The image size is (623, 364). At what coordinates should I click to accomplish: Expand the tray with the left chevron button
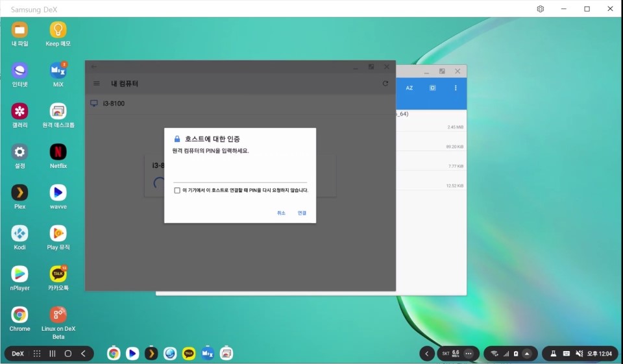(427, 354)
